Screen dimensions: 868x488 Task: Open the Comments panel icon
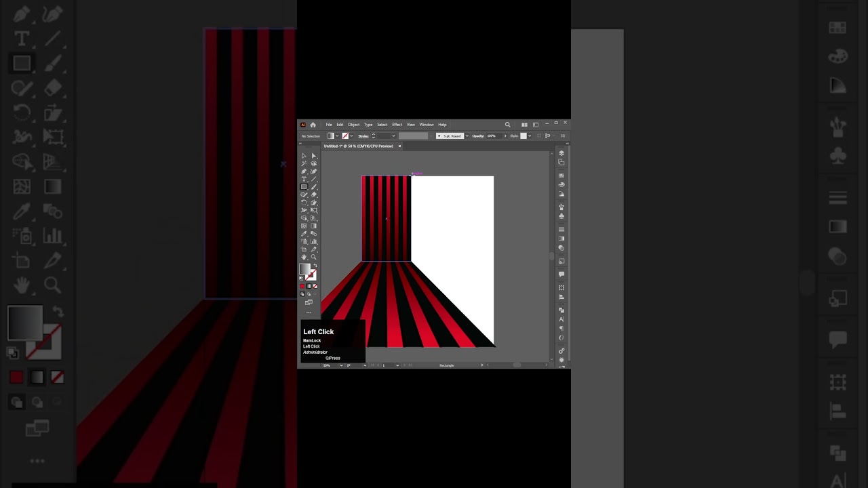click(561, 274)
